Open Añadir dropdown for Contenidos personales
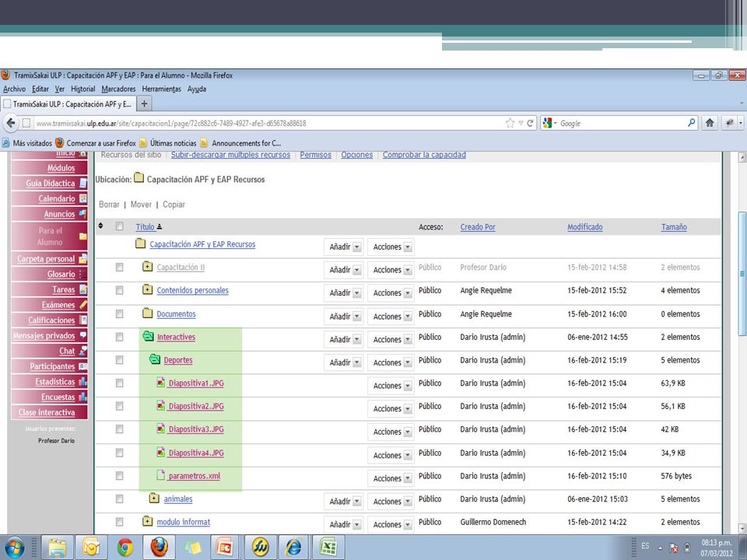This screenshot has height=560, width=747. pos(344,293)
